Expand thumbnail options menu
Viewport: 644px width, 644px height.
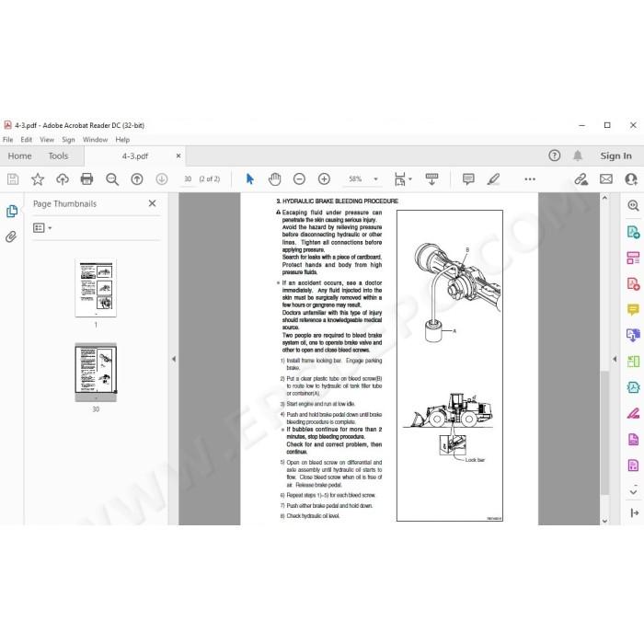point(42,227)
